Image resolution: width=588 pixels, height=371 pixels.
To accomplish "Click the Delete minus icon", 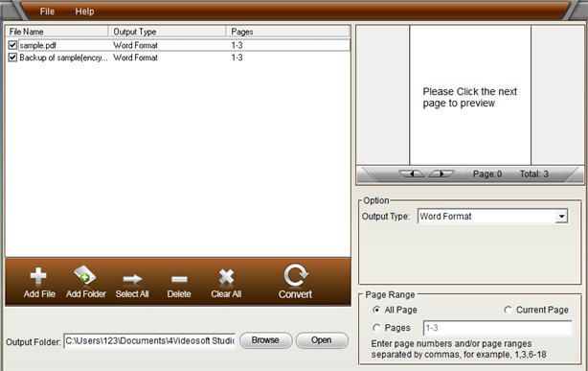I will click(x=179, y=279).
